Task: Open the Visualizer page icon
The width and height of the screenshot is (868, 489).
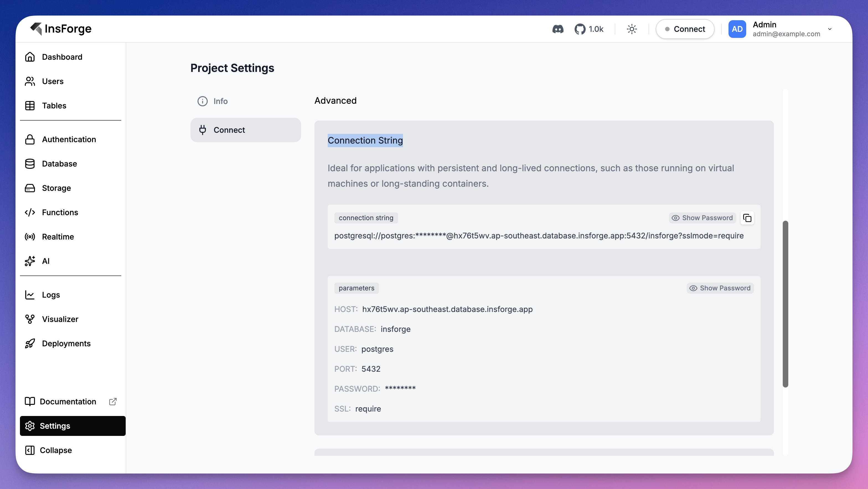Action: click(x=30, y=319)
